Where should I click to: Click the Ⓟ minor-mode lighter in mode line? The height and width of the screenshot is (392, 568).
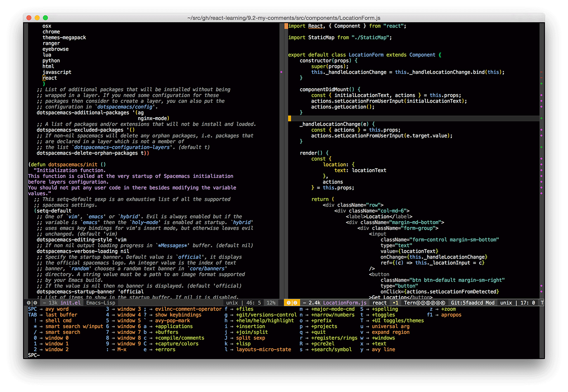433,303
